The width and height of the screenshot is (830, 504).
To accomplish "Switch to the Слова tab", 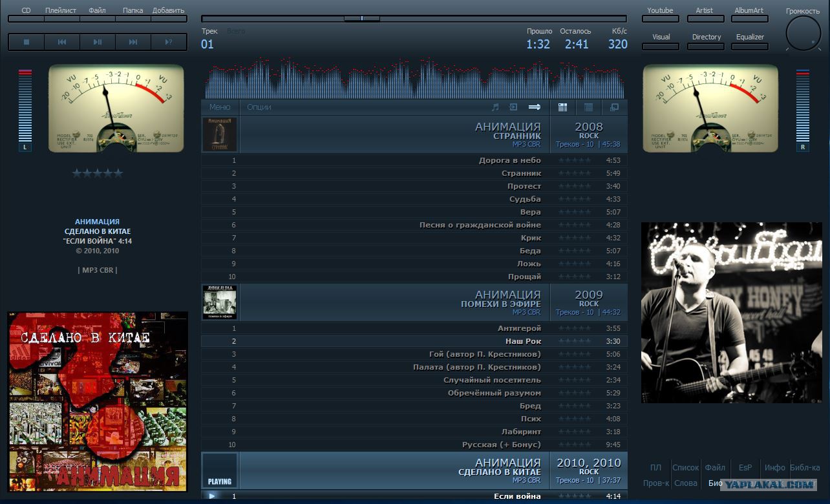I will click(x=685, y=483).
